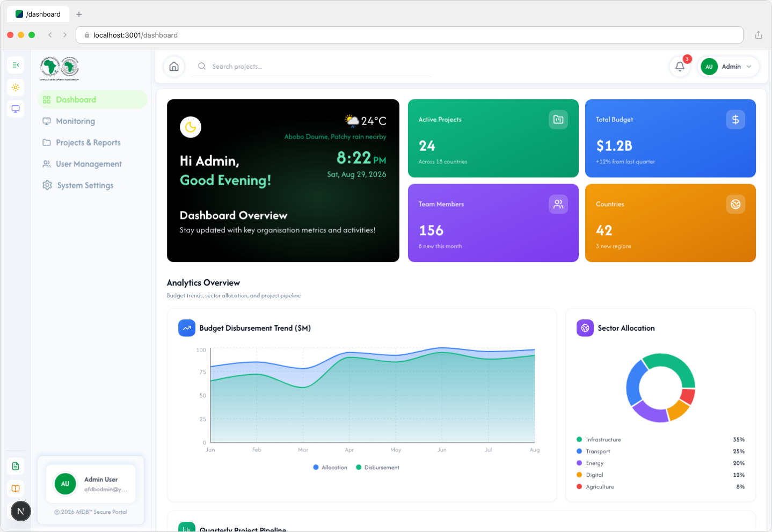Open the Total Budget stat card
Screen dimensions: 772x532
[x=671, y=139]
